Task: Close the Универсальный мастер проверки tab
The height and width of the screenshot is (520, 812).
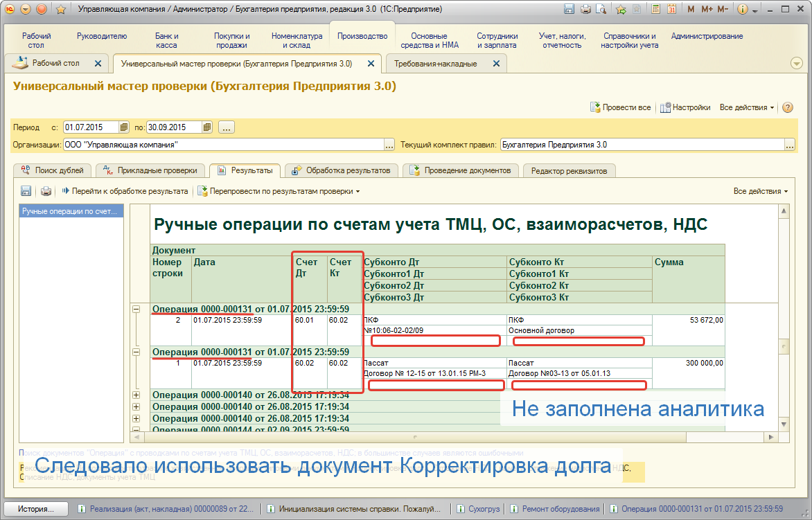Action: click(x=371, y=63)
